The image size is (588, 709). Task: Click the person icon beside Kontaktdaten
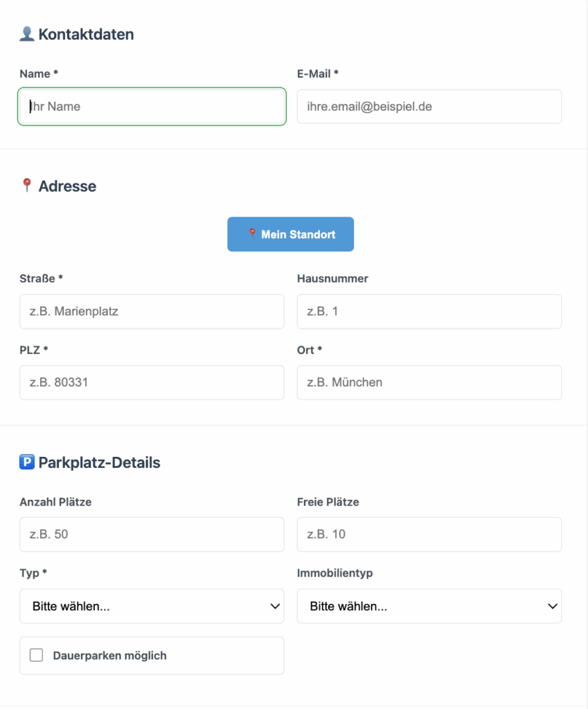point(27,34)
